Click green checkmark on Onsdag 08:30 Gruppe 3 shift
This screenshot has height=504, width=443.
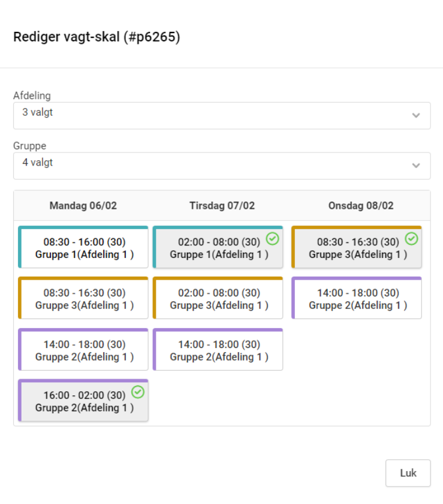[411, 239]
